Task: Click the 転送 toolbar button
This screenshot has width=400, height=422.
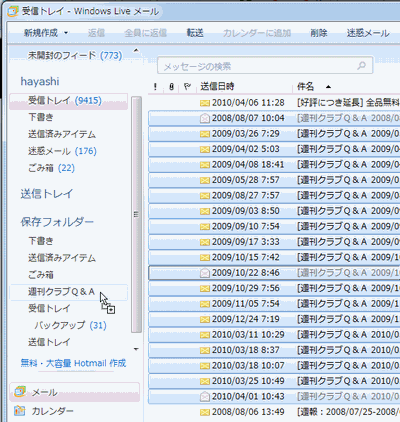Action: (x=195, y=33)
